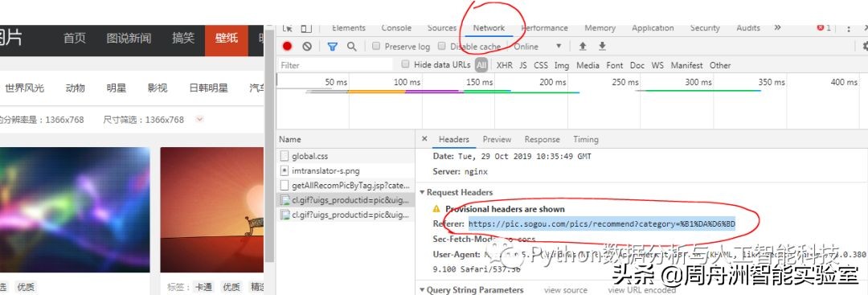Viewport: 868px width, 295px height.
Task: Enable the Disable cache checkbox
Action: [441, 47]
